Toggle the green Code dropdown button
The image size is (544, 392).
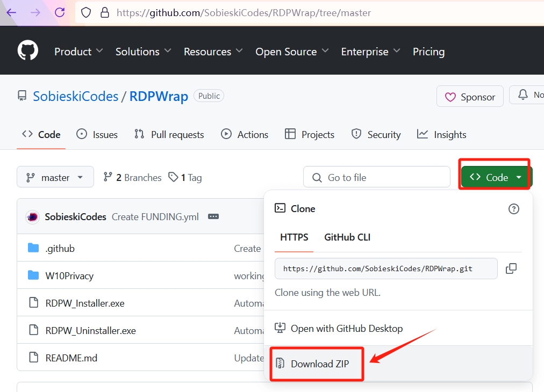point(496,177)
